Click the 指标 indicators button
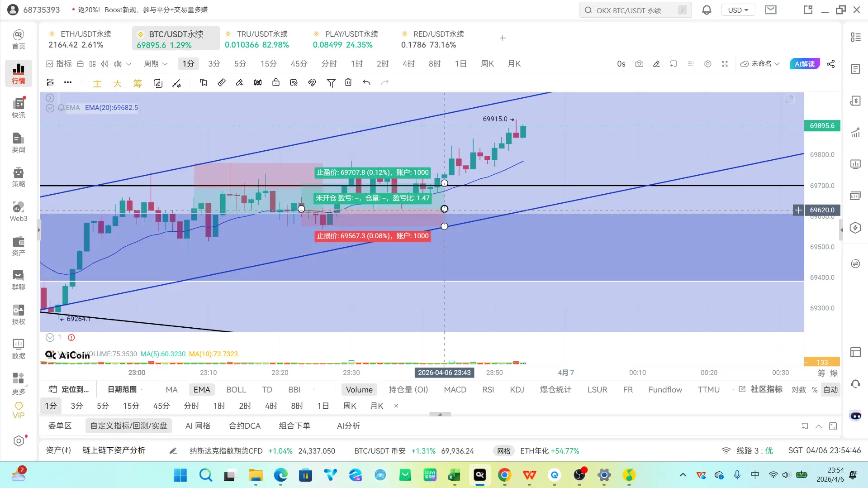Screen dimensions: 868x488 click(59, 64)
